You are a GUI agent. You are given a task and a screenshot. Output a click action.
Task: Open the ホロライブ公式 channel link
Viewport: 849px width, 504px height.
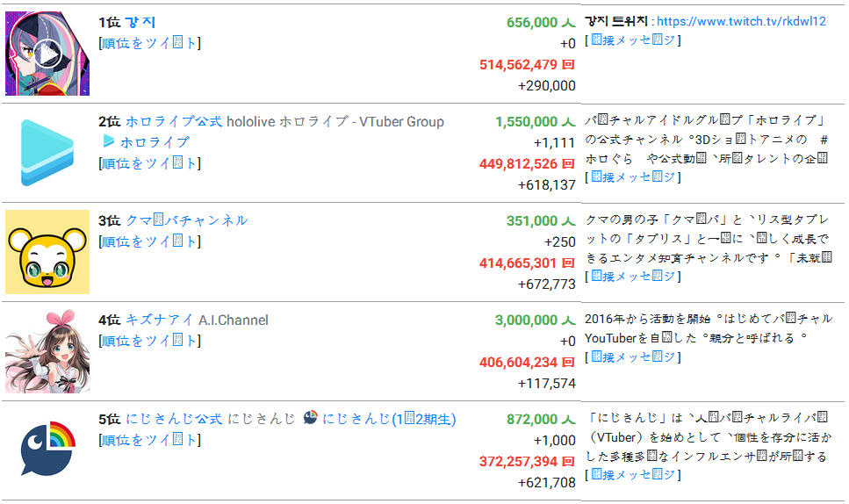pos(174,121)
